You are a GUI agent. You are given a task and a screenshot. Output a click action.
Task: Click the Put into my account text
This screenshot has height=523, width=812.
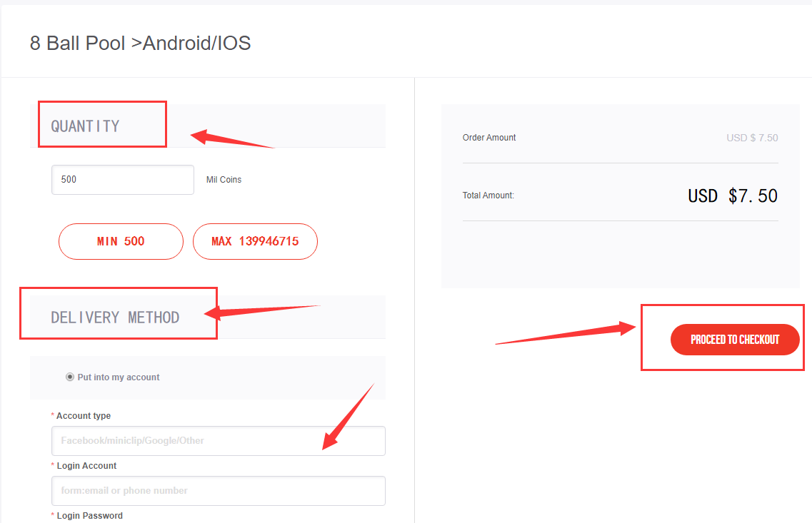coord(119,377)
